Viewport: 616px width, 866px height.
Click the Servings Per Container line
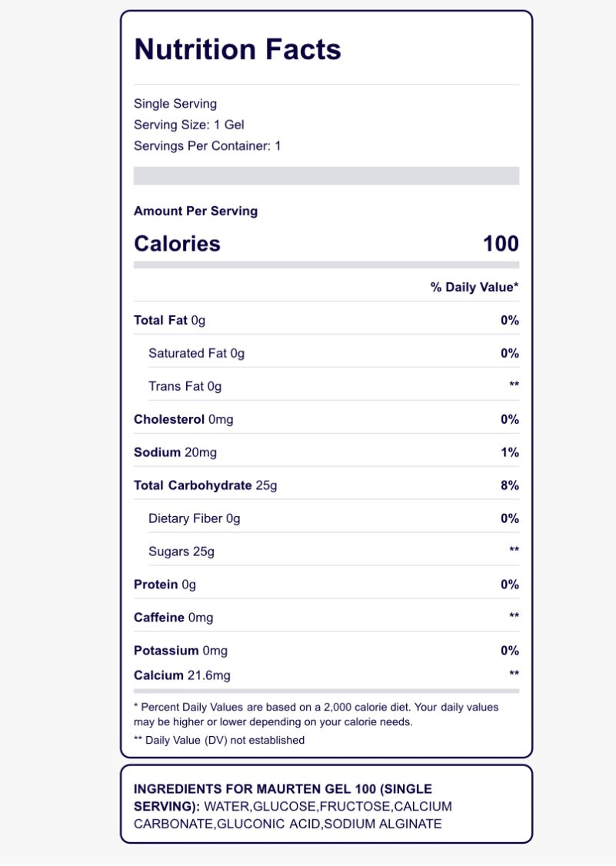(207, 146)
